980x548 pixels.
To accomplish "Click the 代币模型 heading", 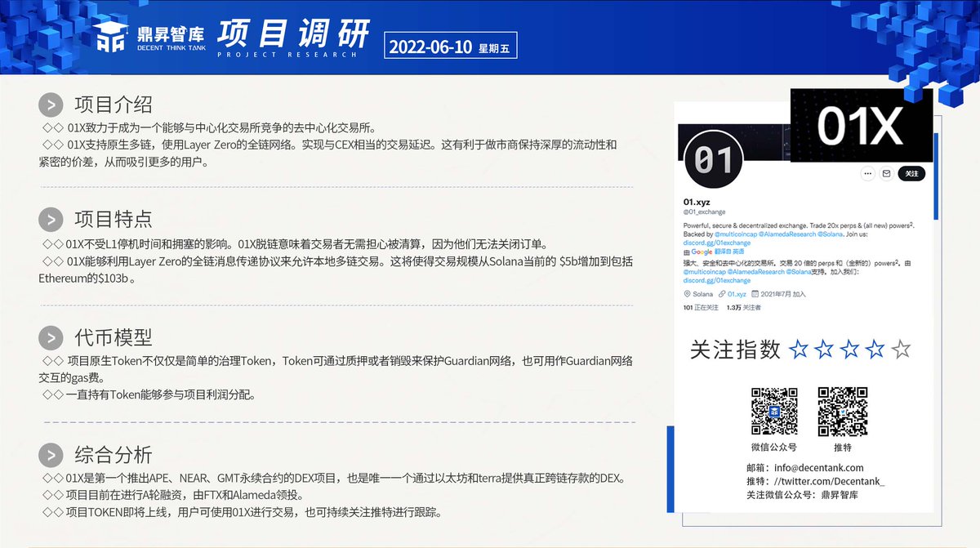I will point(114,336).
